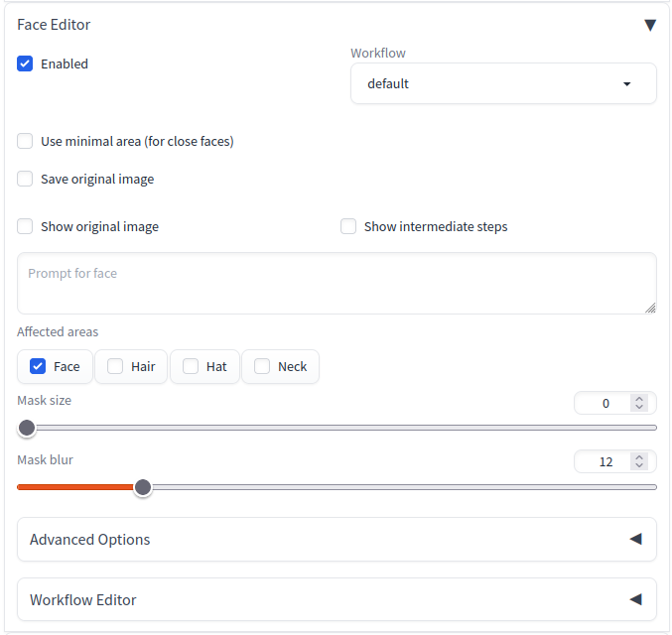Viewport: 672px width, 635px height.
Task: Focus the Prompt for face text box
Action: (336, 283)
